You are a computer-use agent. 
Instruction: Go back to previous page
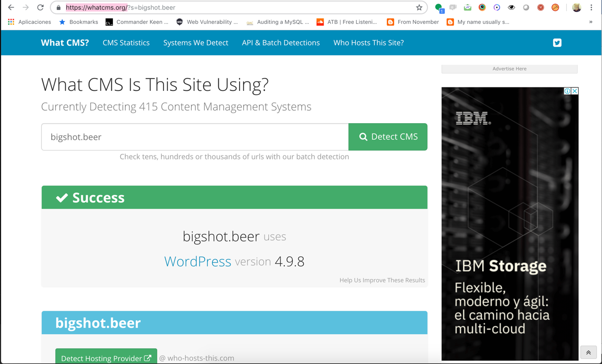click(x=11, y=7)
